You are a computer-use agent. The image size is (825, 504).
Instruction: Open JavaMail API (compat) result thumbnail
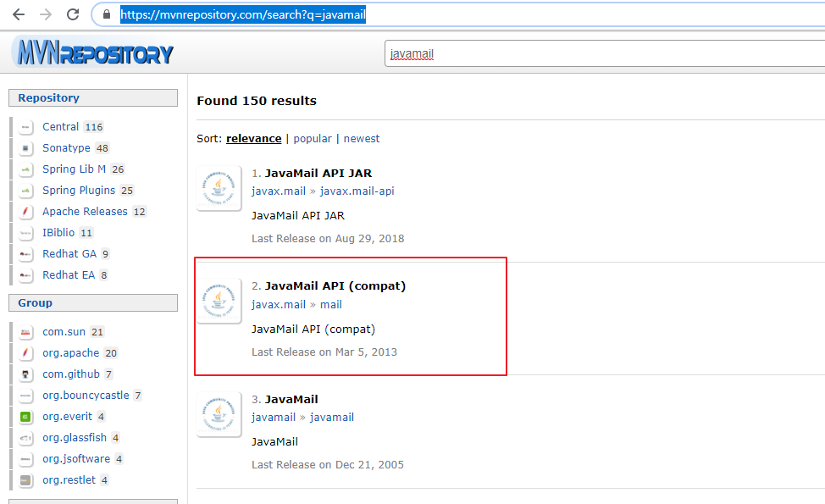(x=219, y=301)
